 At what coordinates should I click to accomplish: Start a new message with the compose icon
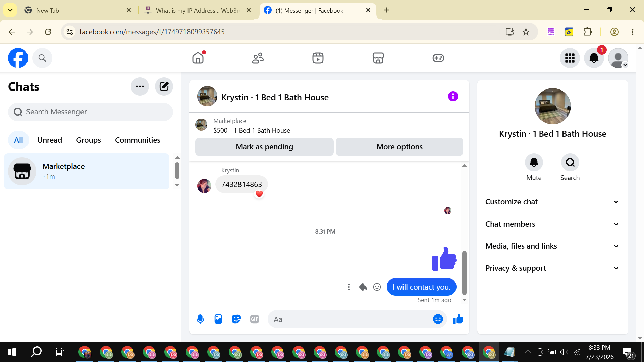point(164,86)
